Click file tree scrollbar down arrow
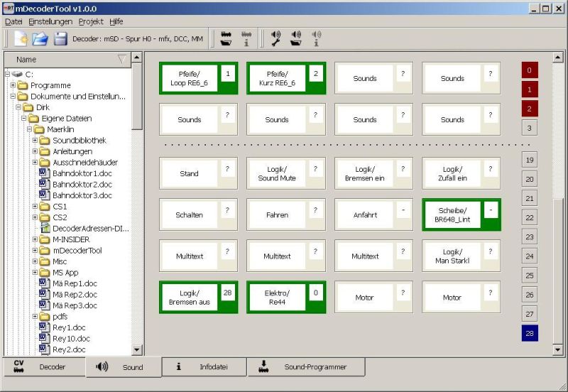 (x=136, y=349)
